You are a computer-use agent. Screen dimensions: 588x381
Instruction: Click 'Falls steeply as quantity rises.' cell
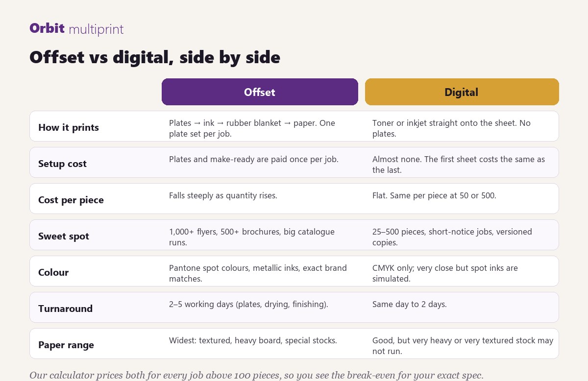[223, 195]
